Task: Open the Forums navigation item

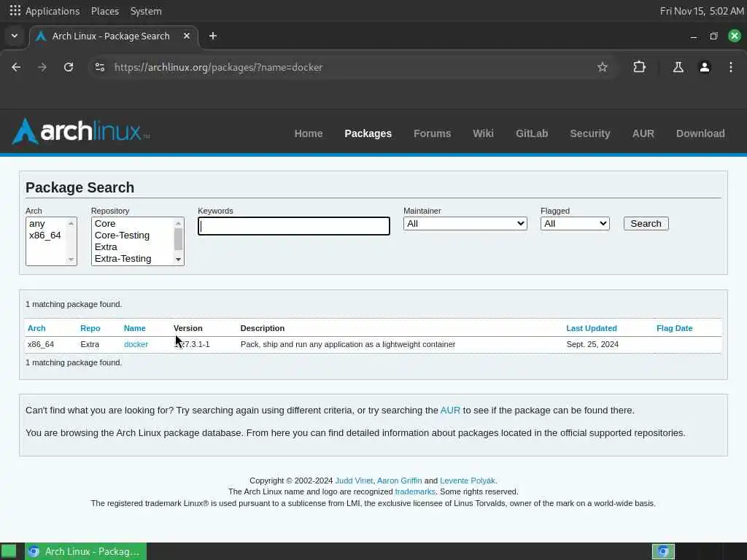Action: 432,134
